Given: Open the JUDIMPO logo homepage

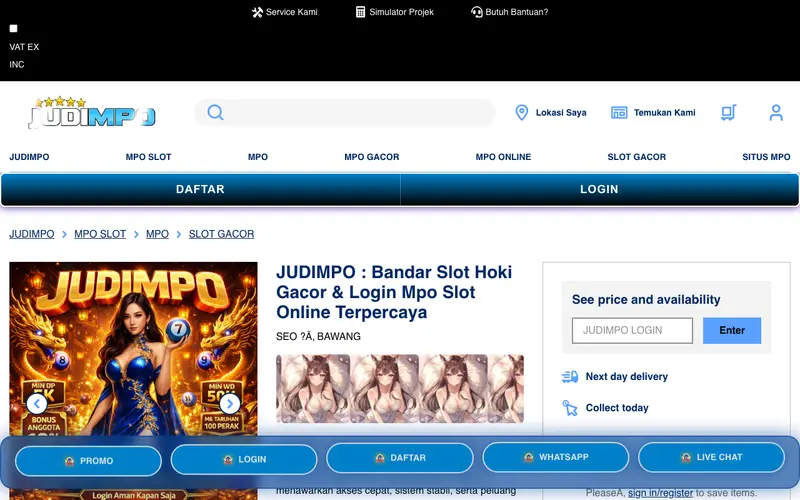Looking at the screenshot, I should tap(92, 112).
